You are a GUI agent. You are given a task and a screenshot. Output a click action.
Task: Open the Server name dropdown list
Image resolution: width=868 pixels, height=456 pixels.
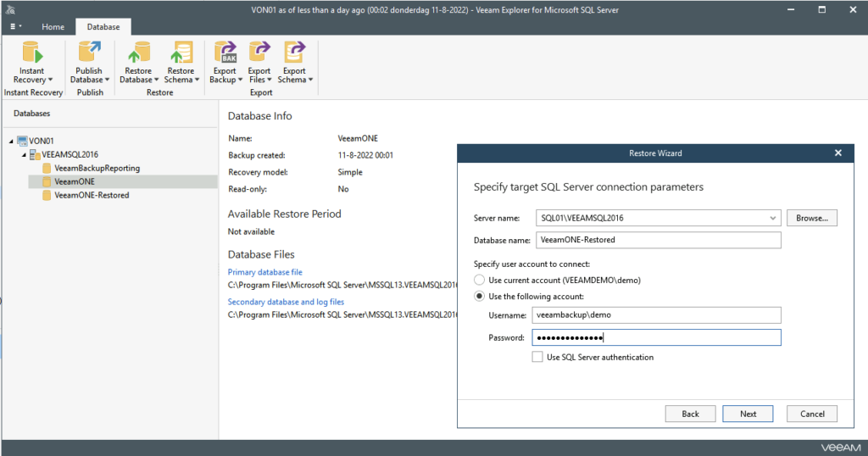772,218
